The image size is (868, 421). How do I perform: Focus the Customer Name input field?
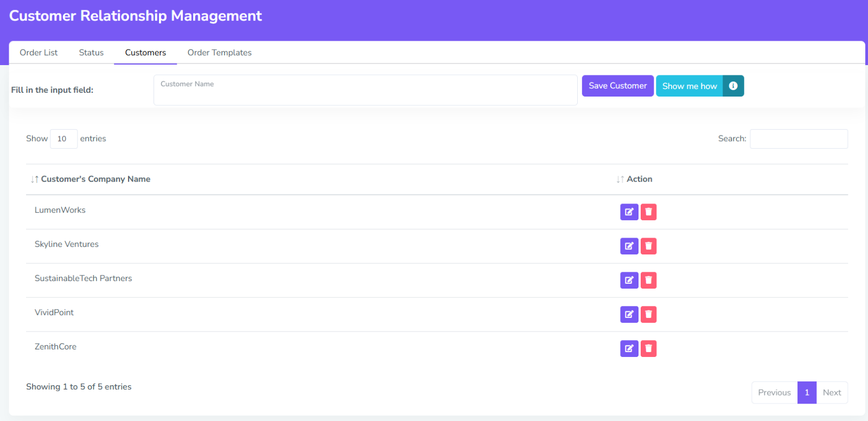click(x=365, y=91)
